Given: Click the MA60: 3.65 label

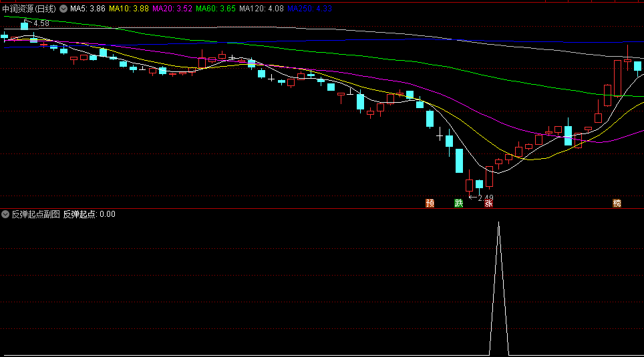Looking at the screenshot, I should click(216, 9).
